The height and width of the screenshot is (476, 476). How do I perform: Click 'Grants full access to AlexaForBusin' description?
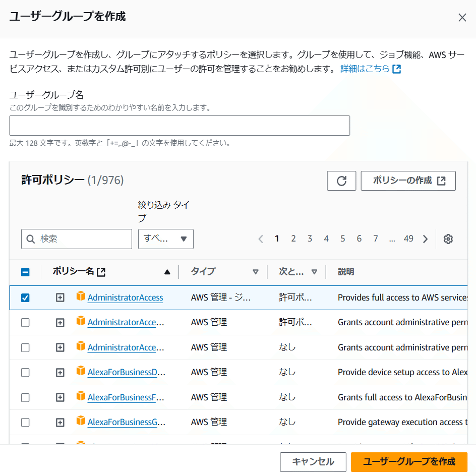pyautogui.click(x=402, y=397)
